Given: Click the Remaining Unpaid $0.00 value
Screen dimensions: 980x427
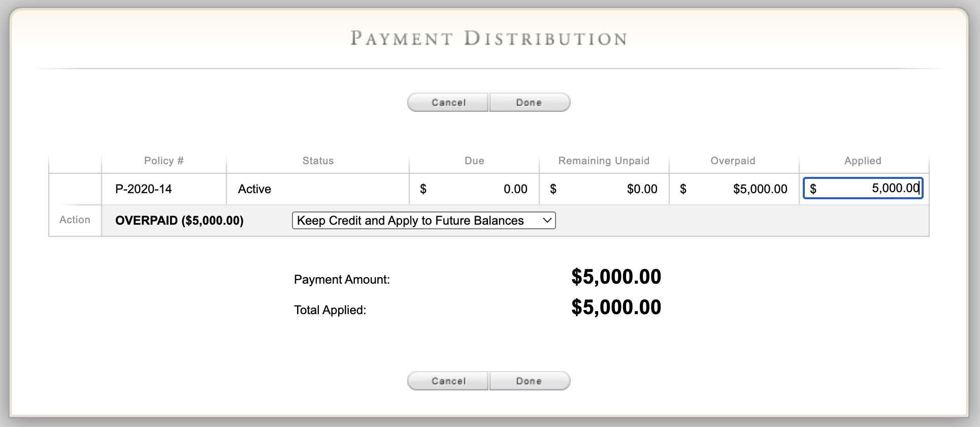Looking at the screenshot, I should click(x=642, y=189).
